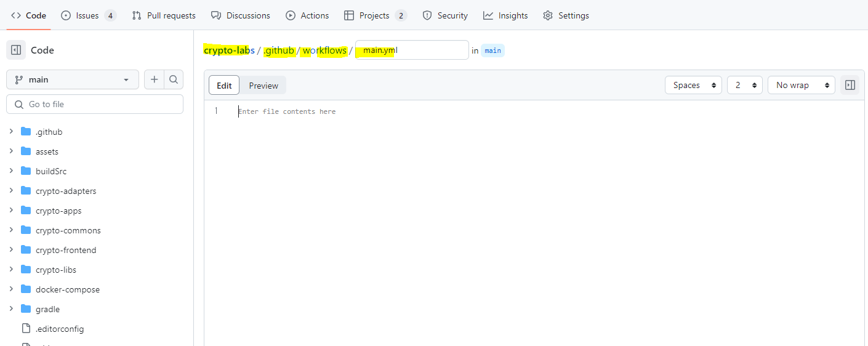Click the .github breadcrumb link
868x346 pixels.
(x=279, y=50)
